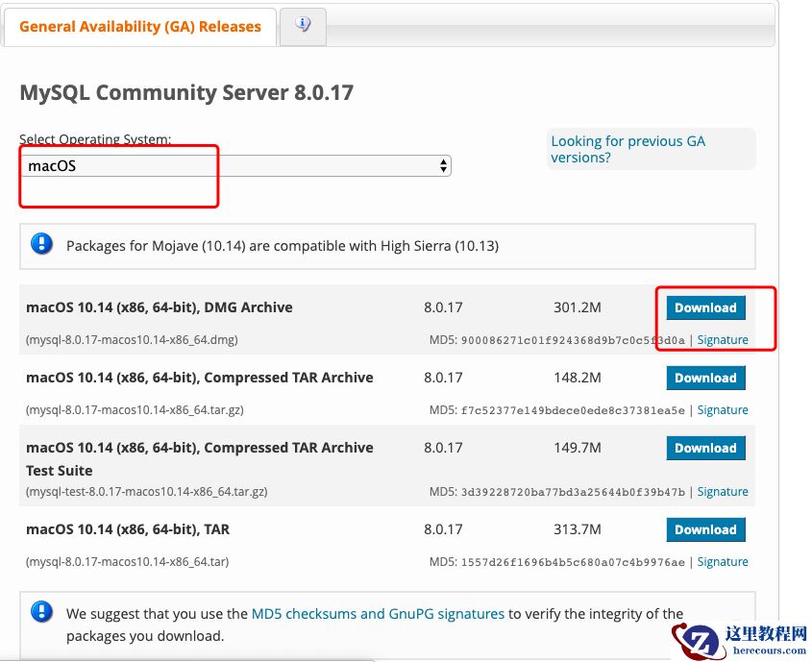This screenshot has height=662, width=812.
Task: Download the 313.7M TAR package
Action: (x=705, y=530)
